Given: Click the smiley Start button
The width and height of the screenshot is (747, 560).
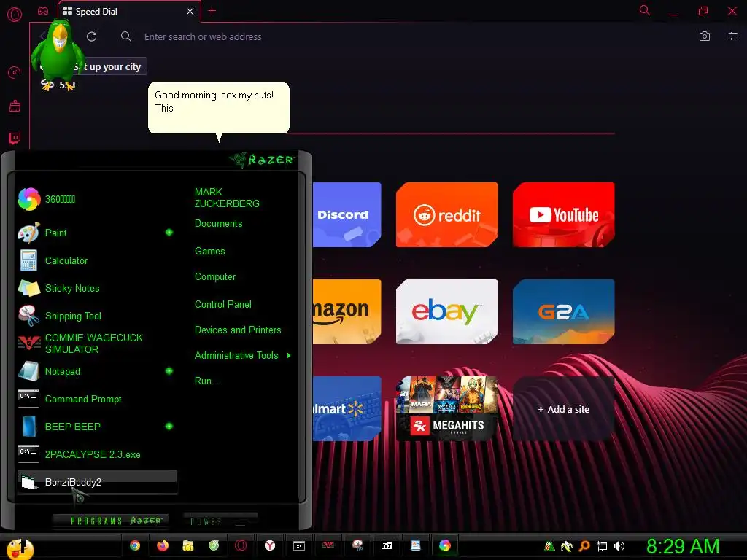Looking at the screenshot, I should pyautogui.click(x=20, y=548).
